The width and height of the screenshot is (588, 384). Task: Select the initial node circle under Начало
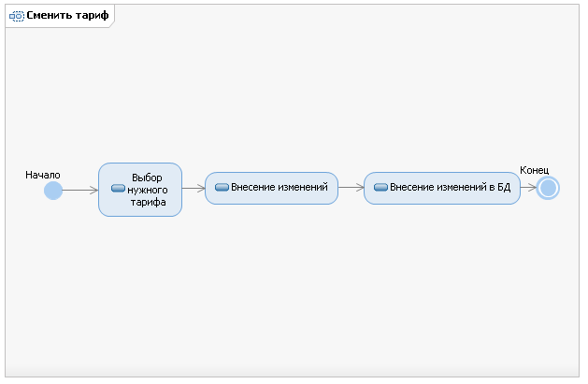[x=53, y=191]
